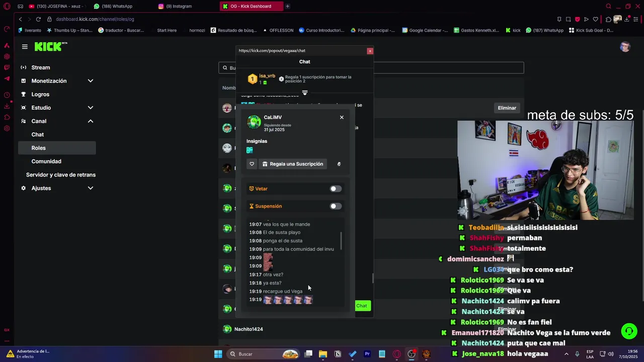Click the mute icon next to gift button

[339, 164]
